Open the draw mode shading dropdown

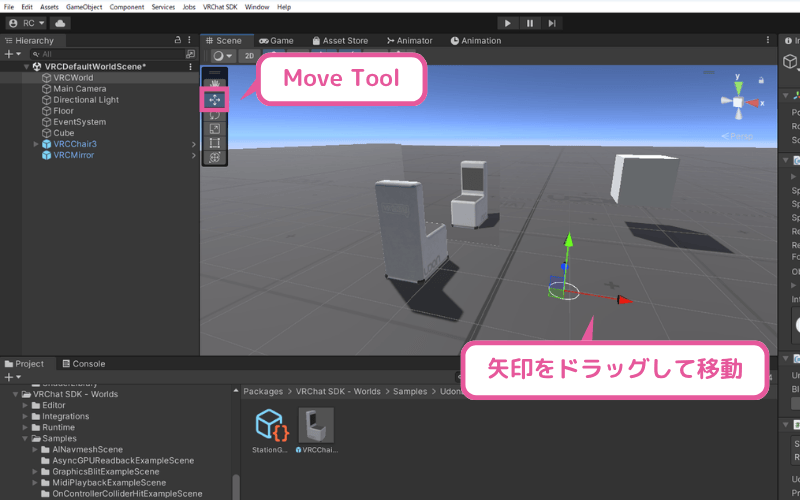[x=223, y=56]
